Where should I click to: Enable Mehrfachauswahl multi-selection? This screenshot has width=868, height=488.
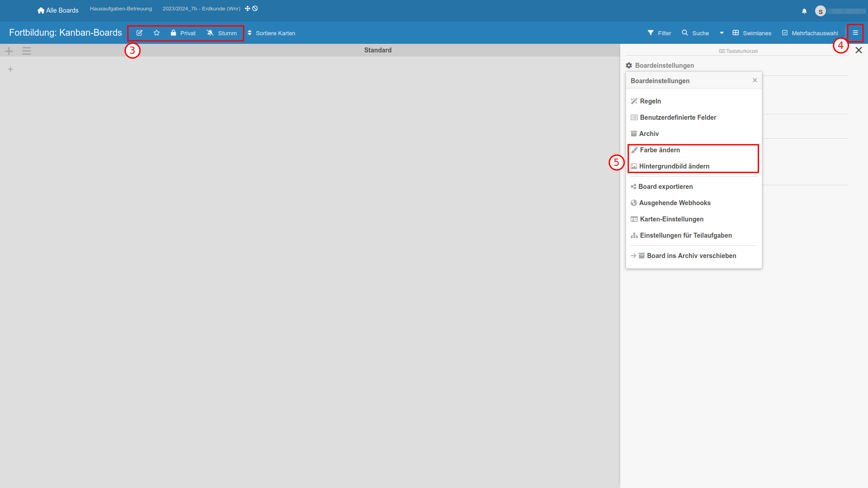810,33
